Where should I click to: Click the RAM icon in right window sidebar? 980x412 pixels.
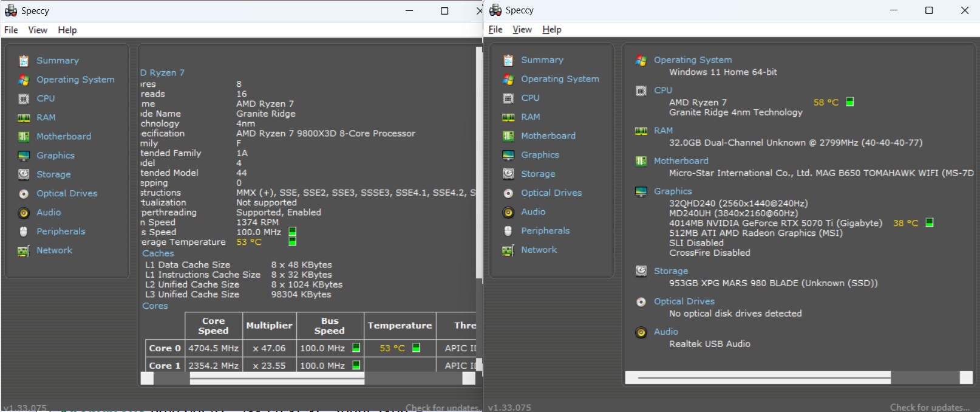click(x=508, y=117)
